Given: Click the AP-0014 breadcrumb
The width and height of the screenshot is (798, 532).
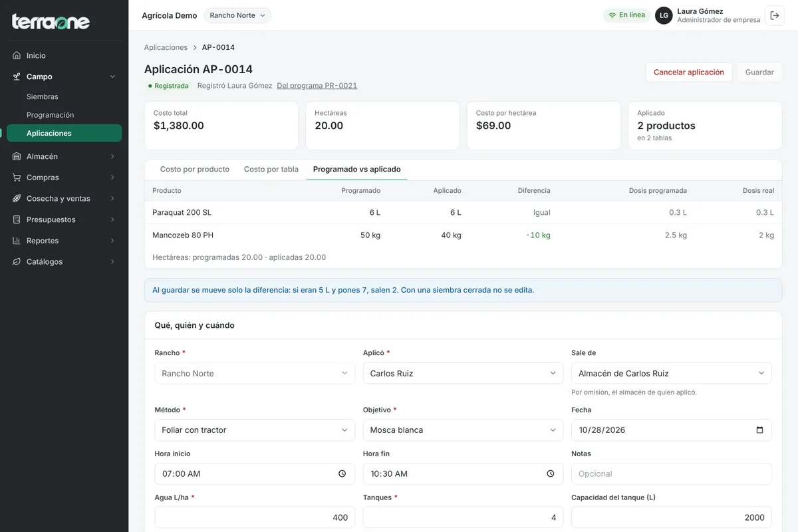Looking at the screenshot, I should pyautogui.click(x=218, y=47).
